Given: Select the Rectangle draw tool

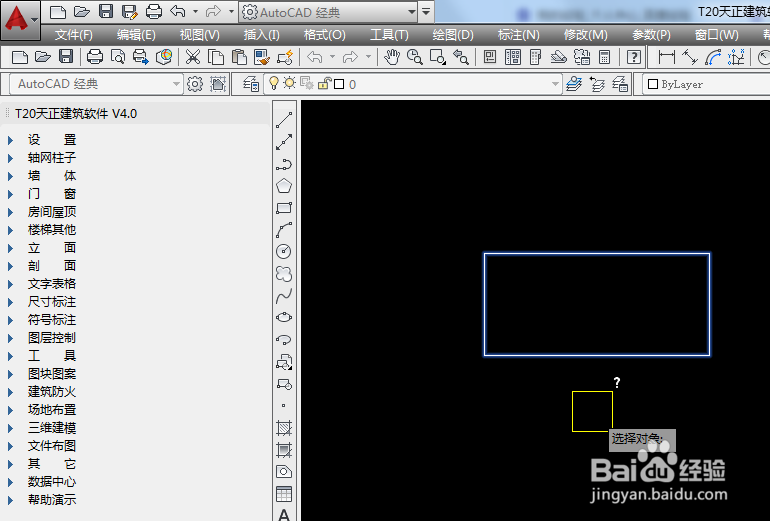Looking at the screenshot, I should (x=284, y=208).
